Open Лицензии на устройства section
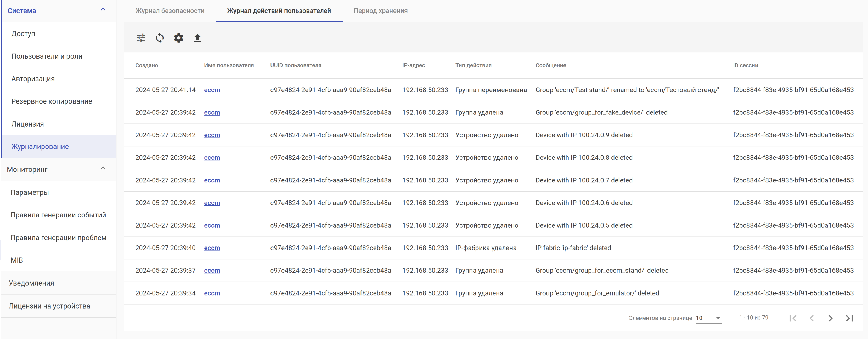This screenshot has width=868, height=339. tap(49, 306)
